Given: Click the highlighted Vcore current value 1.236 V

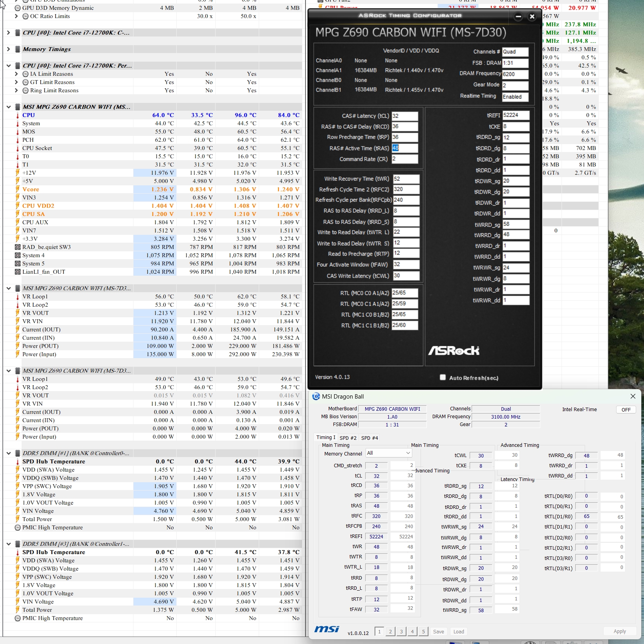Looking at the screenshot, I should click(x=163, y=189).
